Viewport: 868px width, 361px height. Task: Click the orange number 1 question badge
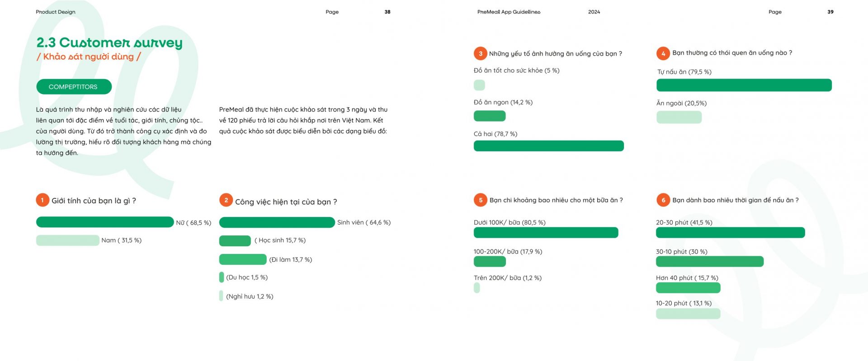click(x=42, y=200)
